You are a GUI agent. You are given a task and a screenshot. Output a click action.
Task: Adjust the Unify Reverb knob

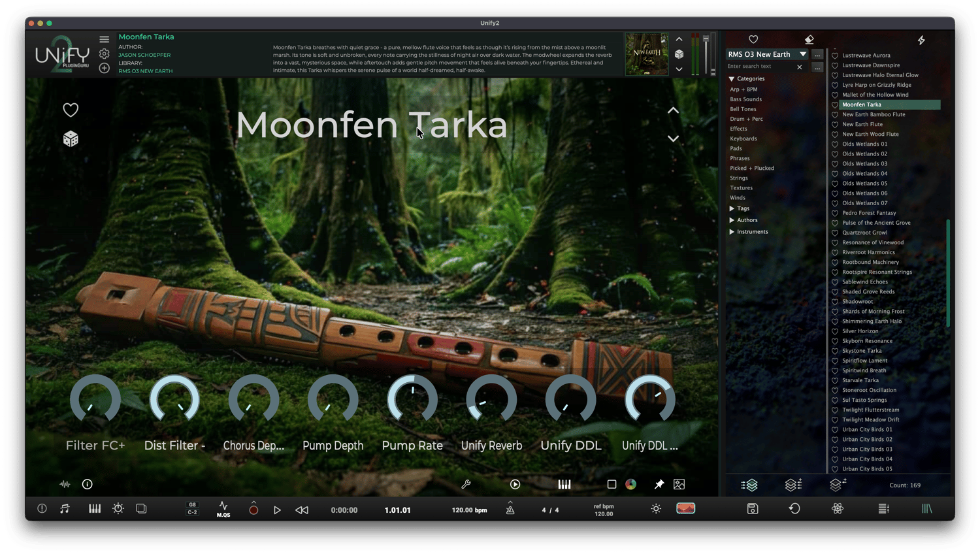(x=491, y=400)
